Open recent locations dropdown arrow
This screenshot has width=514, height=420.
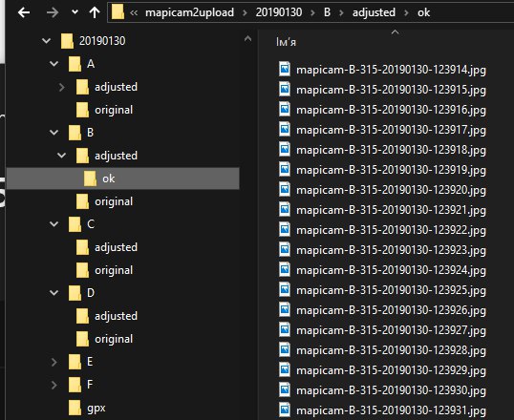coord(75,12)
